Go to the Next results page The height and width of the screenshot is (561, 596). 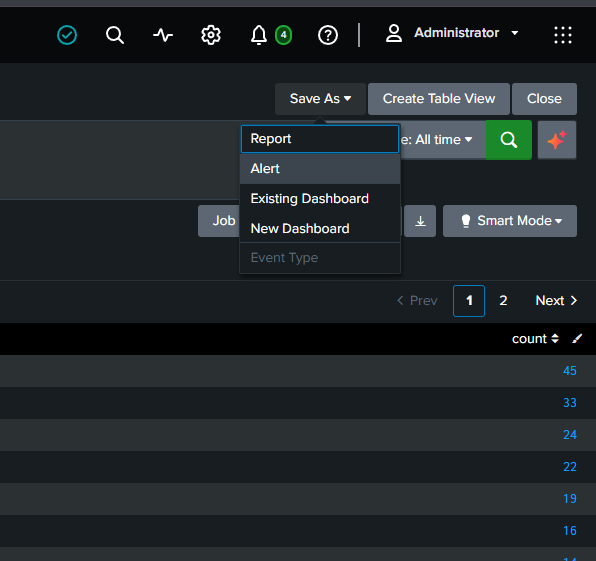(x=556, y=301)
